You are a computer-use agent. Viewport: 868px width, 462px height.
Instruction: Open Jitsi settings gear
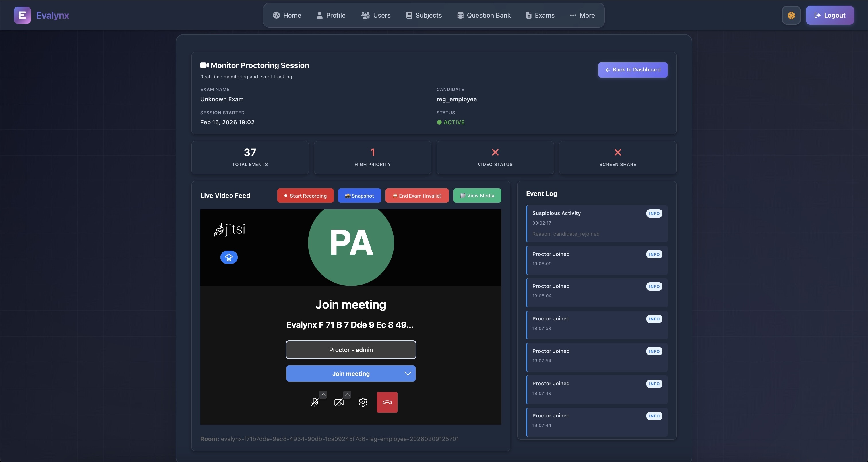coord(363,402)
